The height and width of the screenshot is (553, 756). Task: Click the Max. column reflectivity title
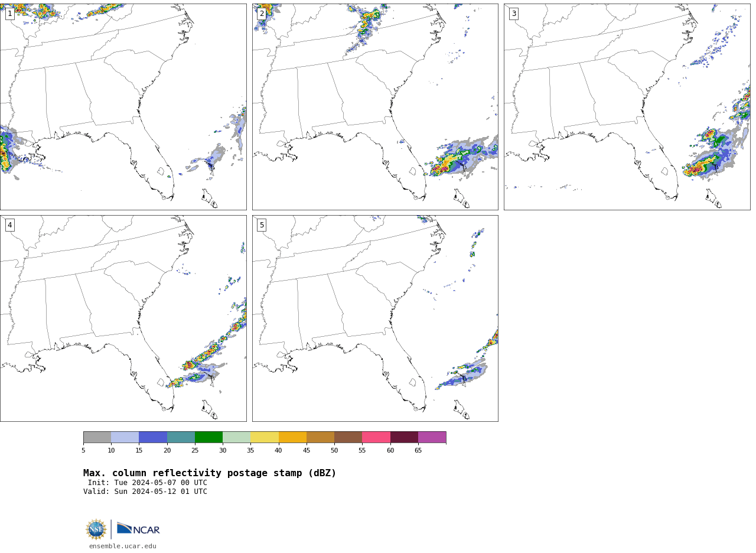tap(210, 473)
